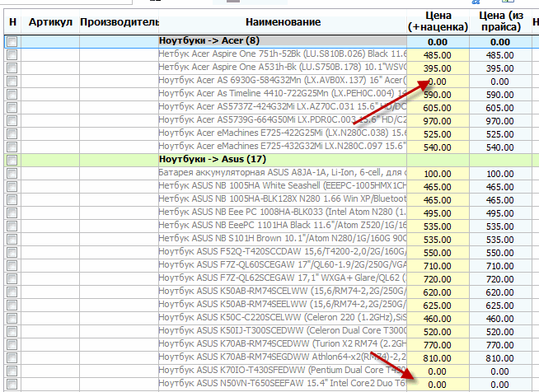Toggle checkbox for ASUS 1005HA-BLK128X N280 row
This screenshot has width=539, height=392.
click(12, 199)
